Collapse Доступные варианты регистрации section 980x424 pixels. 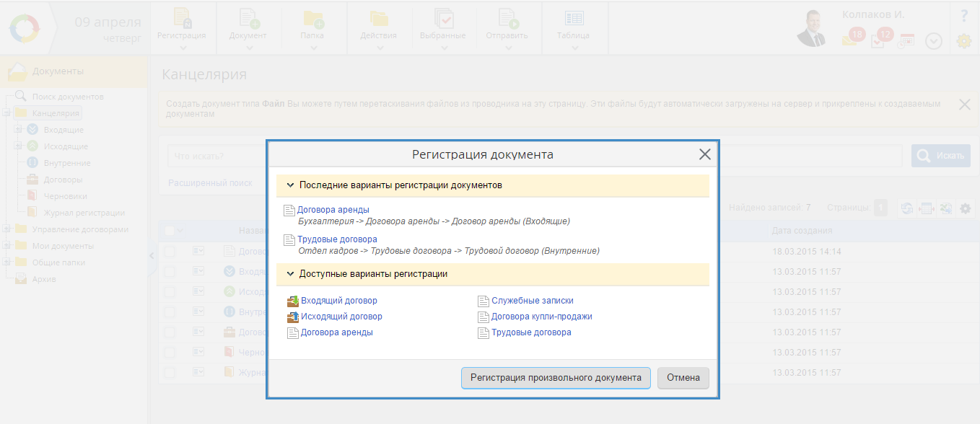click(290, 274)
